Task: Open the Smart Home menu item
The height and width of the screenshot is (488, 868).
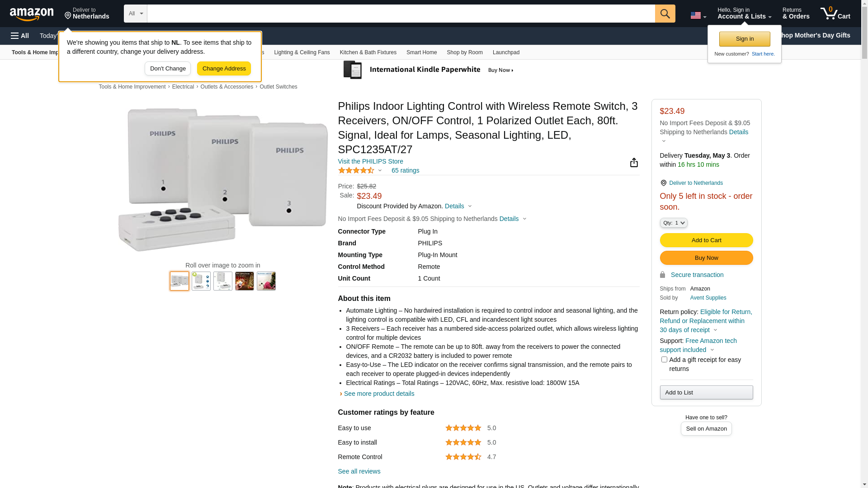Action: point(421,52)
